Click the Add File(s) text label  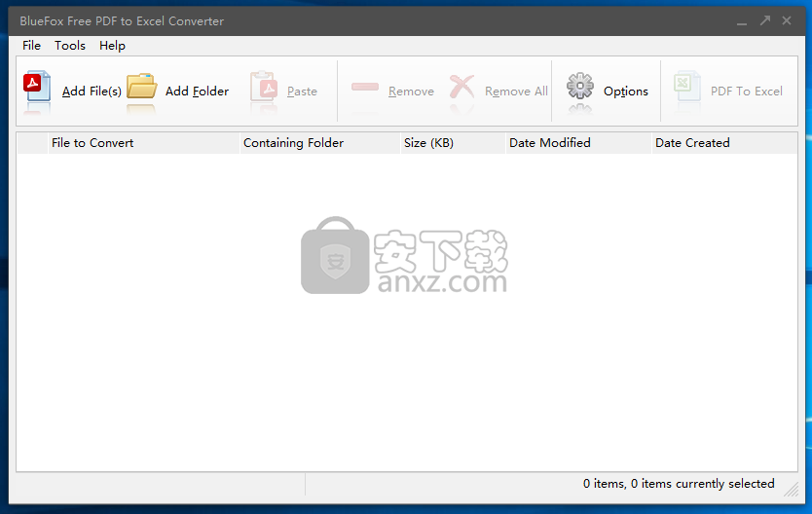(x=92, y=92)
